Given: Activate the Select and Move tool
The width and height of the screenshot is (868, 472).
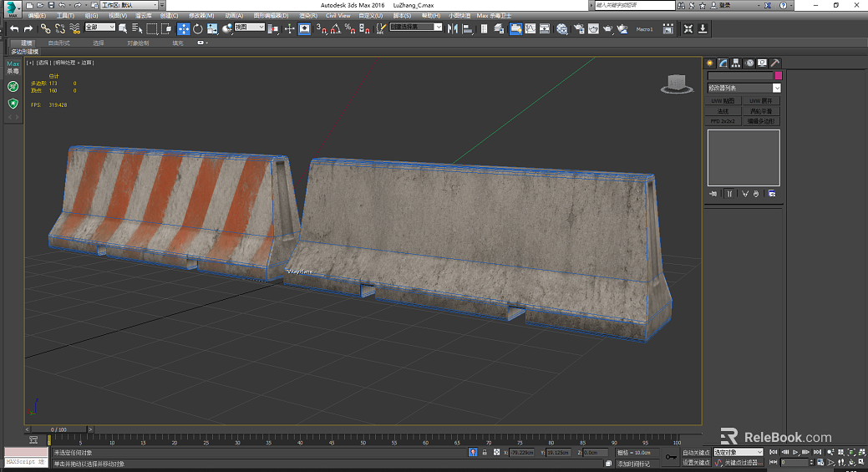Looking at the screenshot, I should (x=183, y=28).
